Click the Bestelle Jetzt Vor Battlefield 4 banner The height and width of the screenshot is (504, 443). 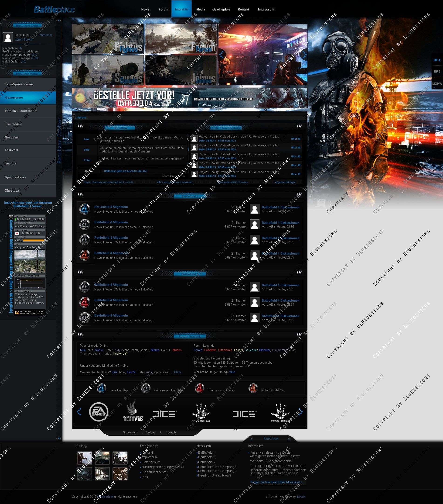[x=190, y=98]
